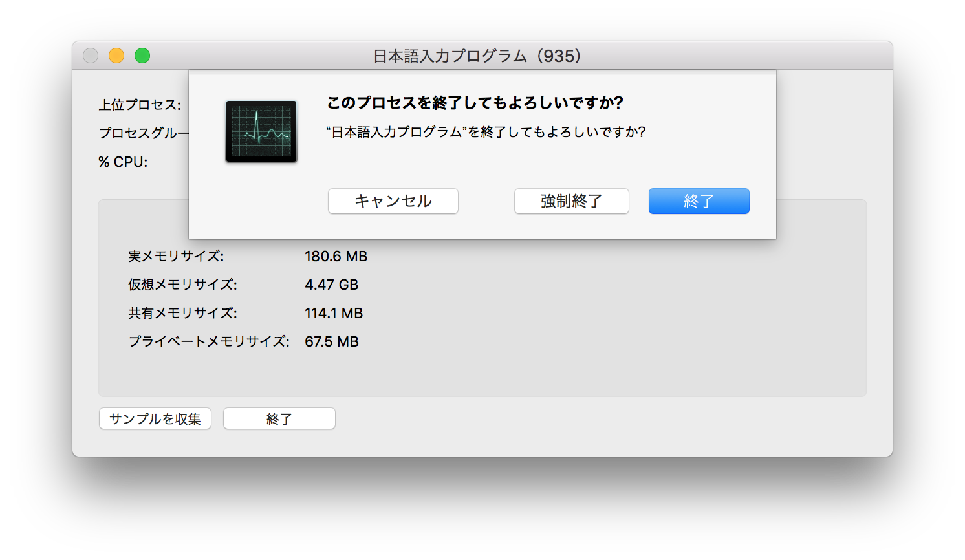Viewport: 965px width, 560px height.
Task: Click the サンプルを収集 button
Action: pos(155,418)
